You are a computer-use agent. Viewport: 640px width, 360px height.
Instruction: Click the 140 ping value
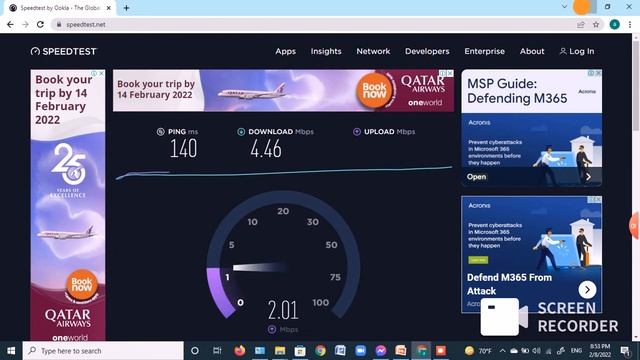pos(183,149)
